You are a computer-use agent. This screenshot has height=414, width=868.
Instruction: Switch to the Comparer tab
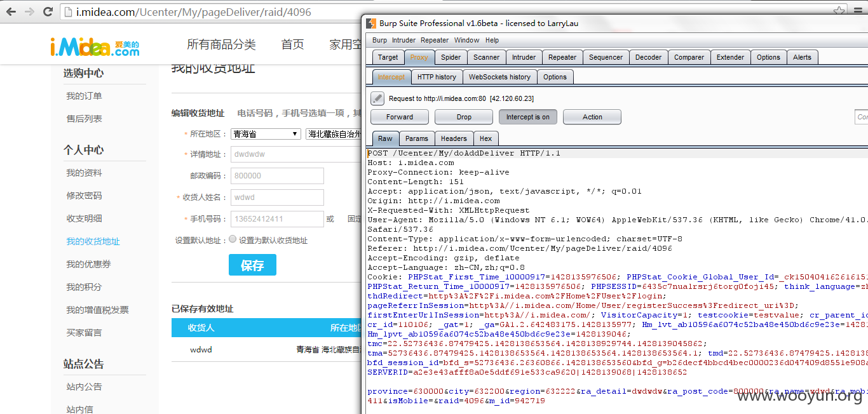point(689,57)
